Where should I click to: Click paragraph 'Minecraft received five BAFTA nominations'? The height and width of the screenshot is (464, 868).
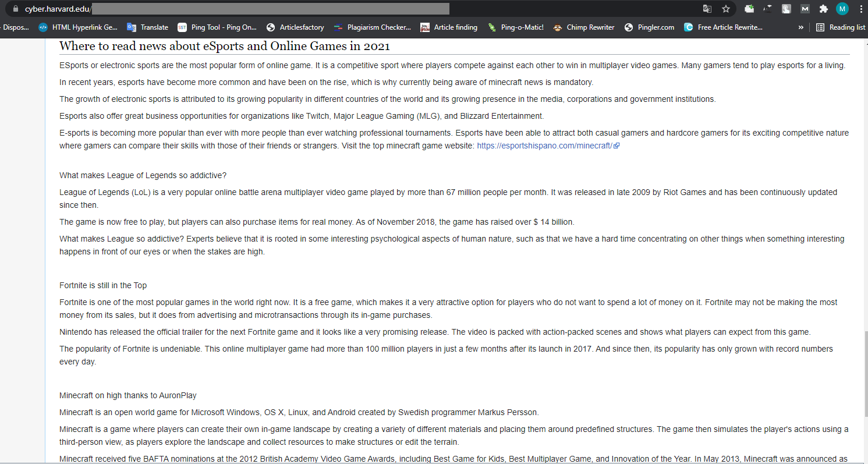point(454,459)
